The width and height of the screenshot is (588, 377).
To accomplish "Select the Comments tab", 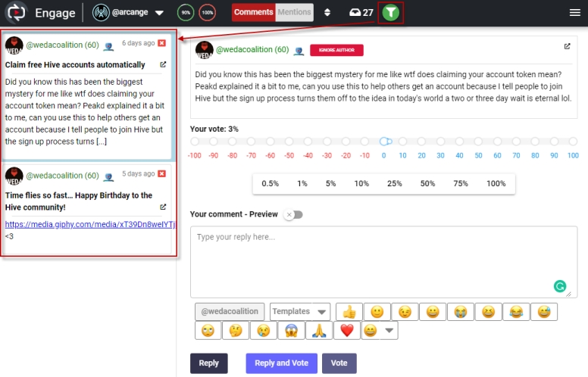I will pyautogui.click(x=253, y=13).
